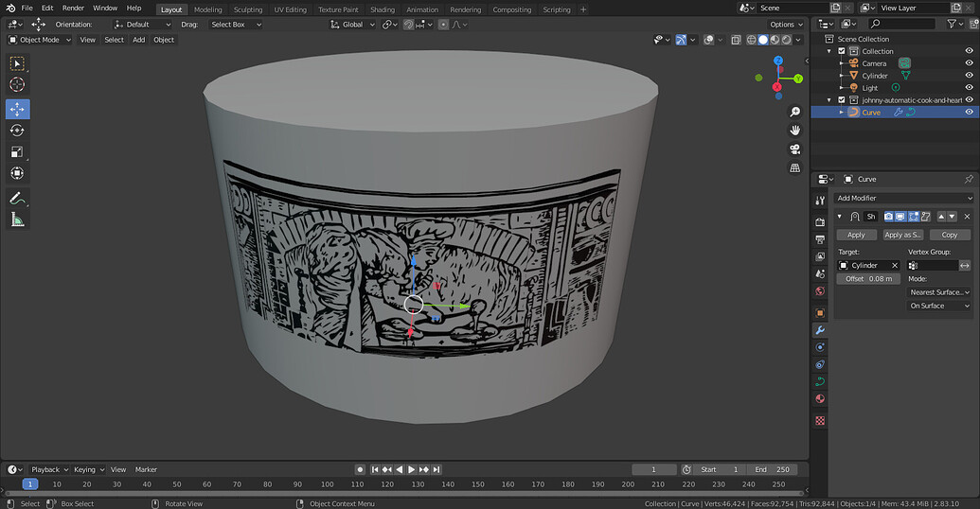Open the Material properties tab
The image size is (980, 509).
point(820,399)
